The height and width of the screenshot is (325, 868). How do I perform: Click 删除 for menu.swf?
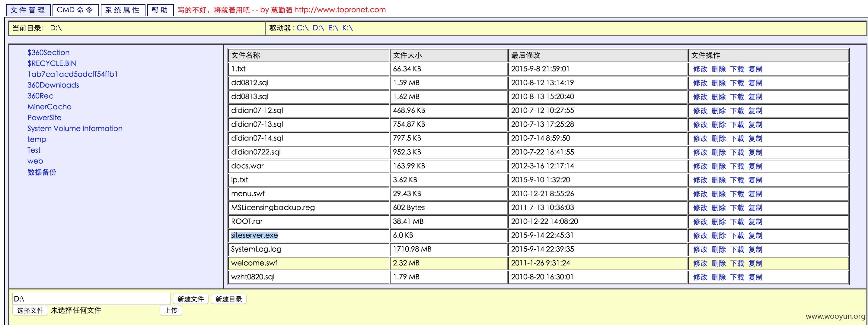pyautogui.click(x=718, y=194)
